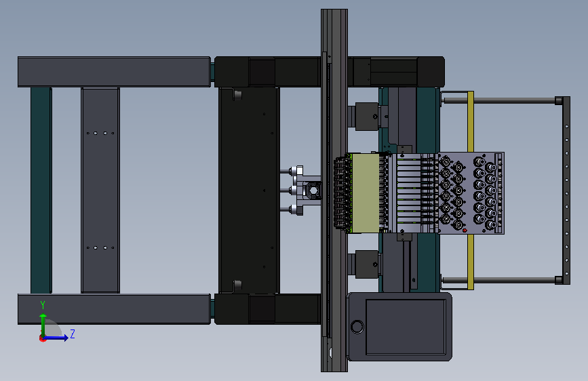Select the large black center plate
This screenshot has height=381, width=588.
[x=249, y=190]
